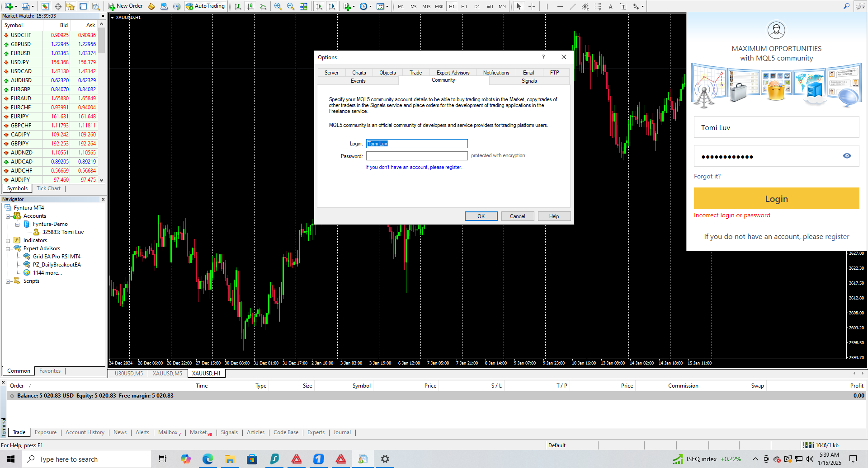Toggle the Market Watch window icon
Viewport: 868px width, 468px height.
click(45, 6)
